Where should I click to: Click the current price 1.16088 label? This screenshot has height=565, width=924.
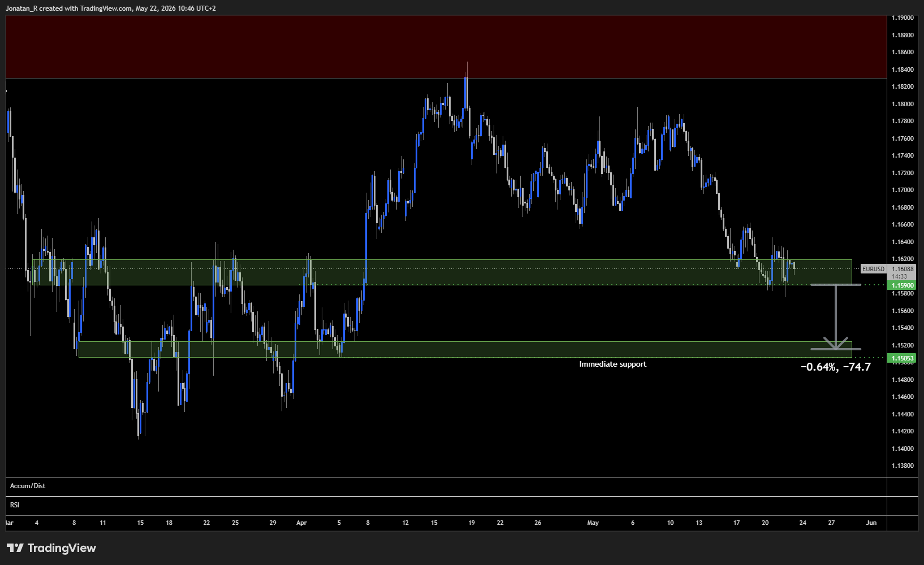pyautogui.click(x=903, y=270)
